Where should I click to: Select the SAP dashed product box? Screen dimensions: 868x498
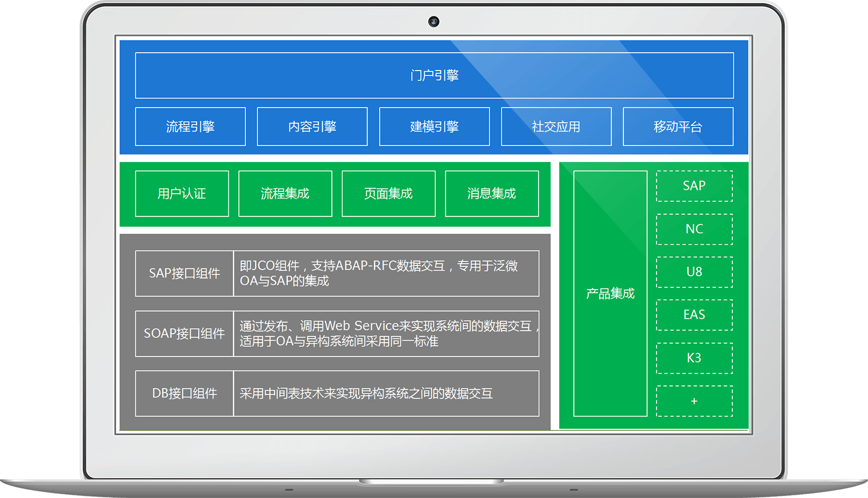pyautogui.click(x=694, y=186)
